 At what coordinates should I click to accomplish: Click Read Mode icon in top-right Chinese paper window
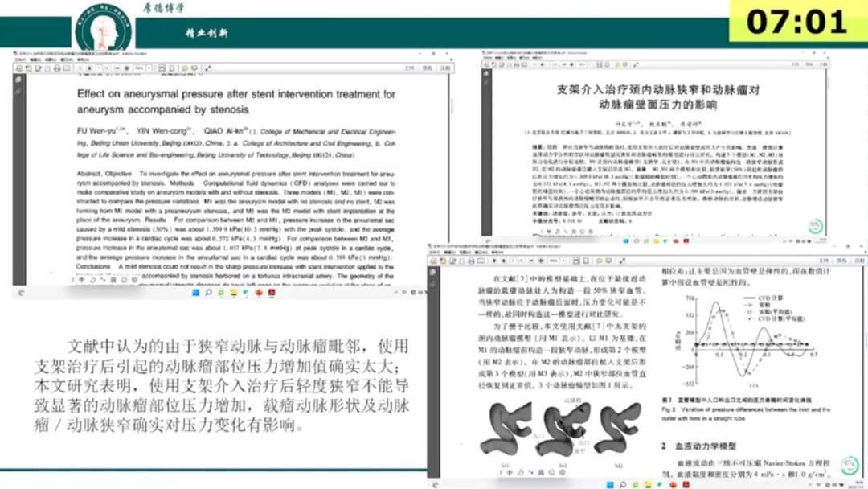(x=635, y=64)
